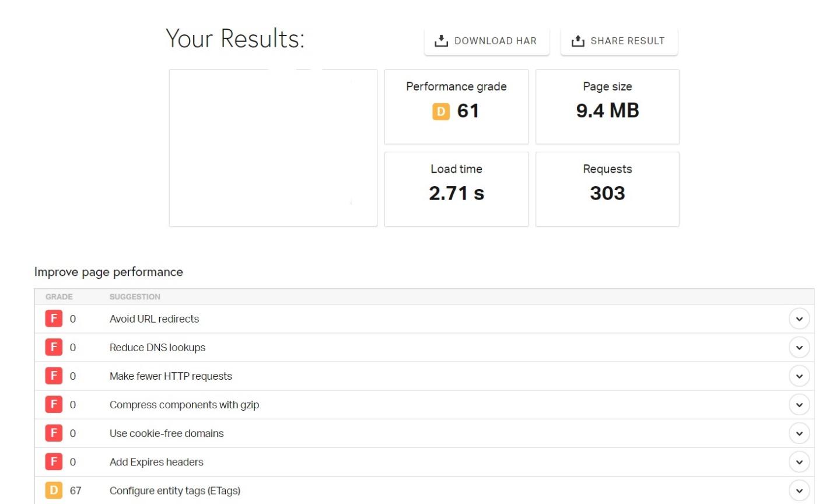Click the SHARE RESULT button
Screen dimensions: 833x504
619,41
